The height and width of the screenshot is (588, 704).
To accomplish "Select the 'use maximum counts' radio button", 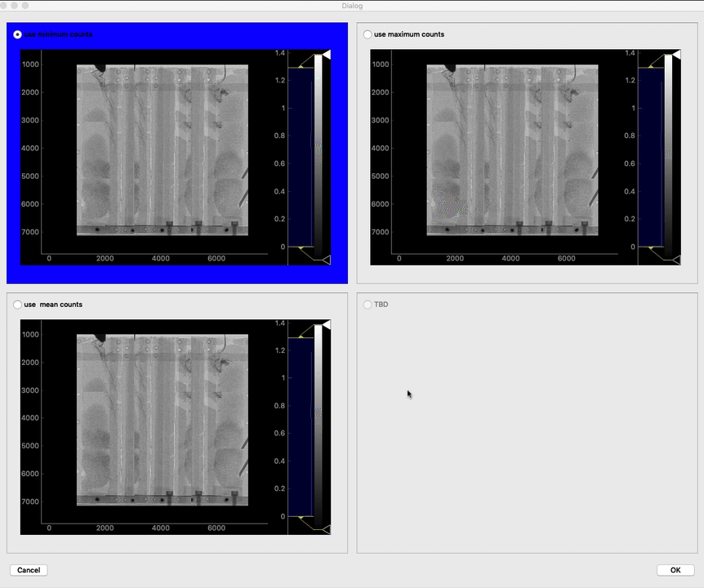I will 368,34.
